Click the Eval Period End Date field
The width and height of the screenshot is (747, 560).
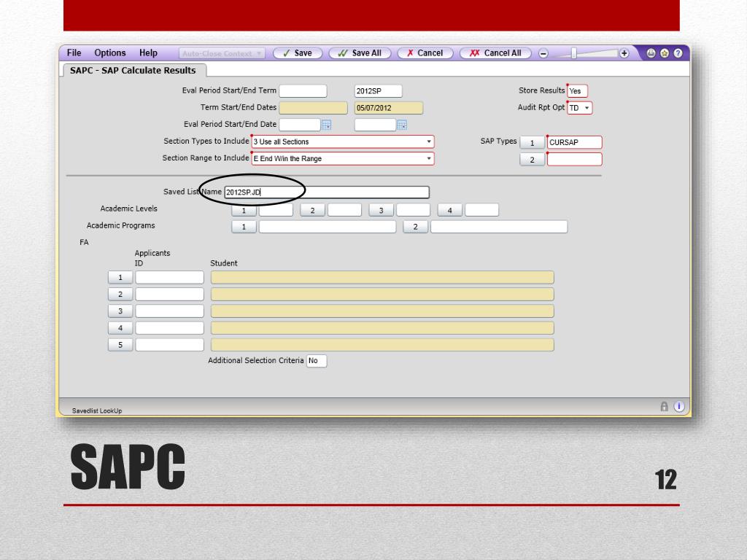point(375,125)
